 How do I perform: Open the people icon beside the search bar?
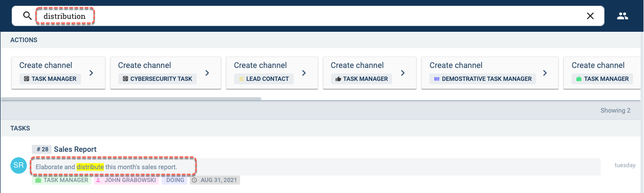[623, 16]
